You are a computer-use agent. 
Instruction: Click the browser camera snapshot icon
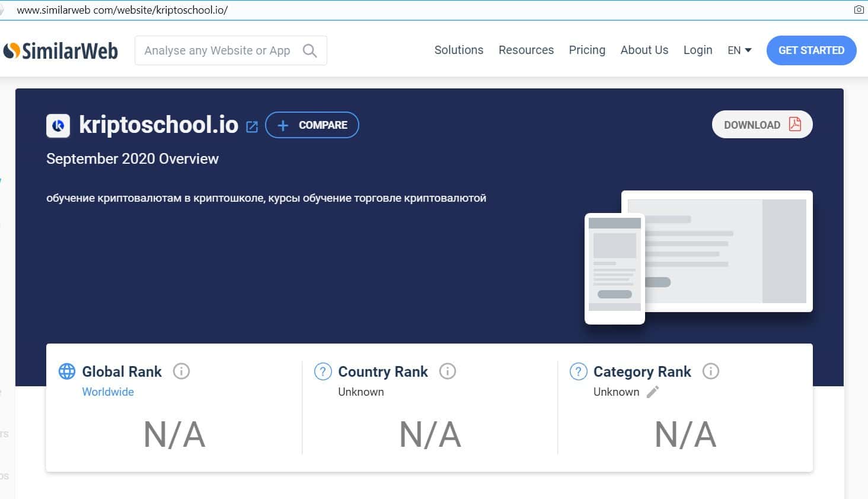[859, 9]
